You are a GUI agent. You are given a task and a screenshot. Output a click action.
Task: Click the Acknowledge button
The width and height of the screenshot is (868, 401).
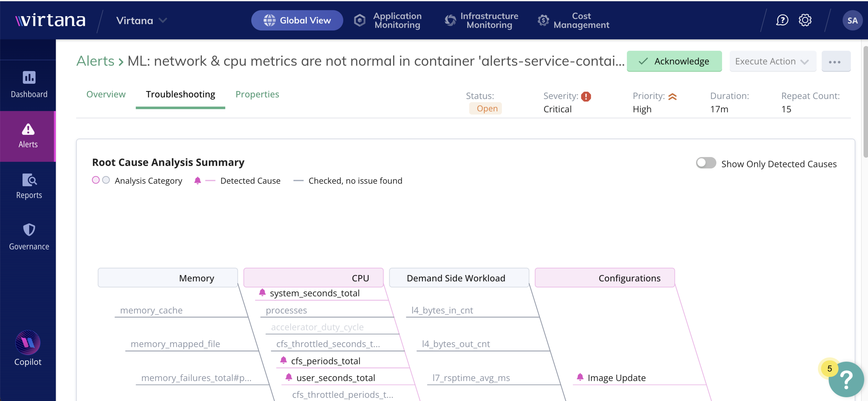[674, 61]
